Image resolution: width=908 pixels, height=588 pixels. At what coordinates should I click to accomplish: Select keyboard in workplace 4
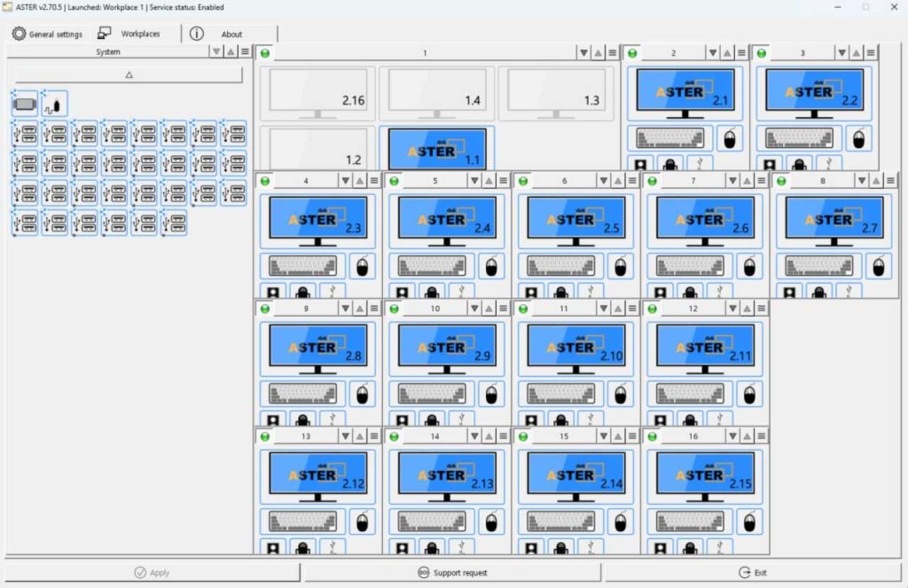click(x=303, y=266)
